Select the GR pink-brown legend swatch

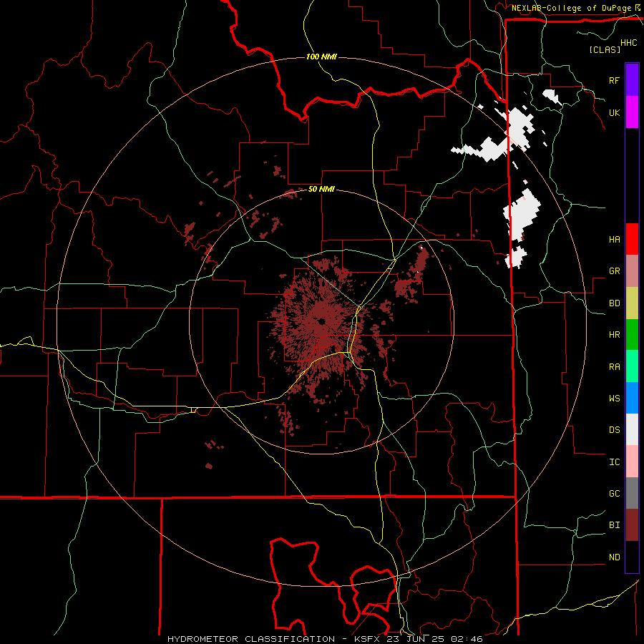pos(632,271)
